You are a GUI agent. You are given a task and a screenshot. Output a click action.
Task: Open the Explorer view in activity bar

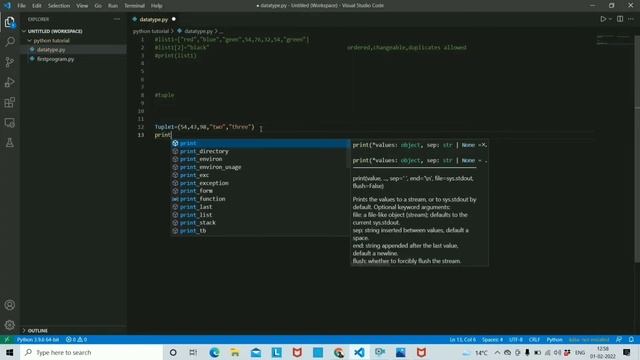click(x=10, y=22)
